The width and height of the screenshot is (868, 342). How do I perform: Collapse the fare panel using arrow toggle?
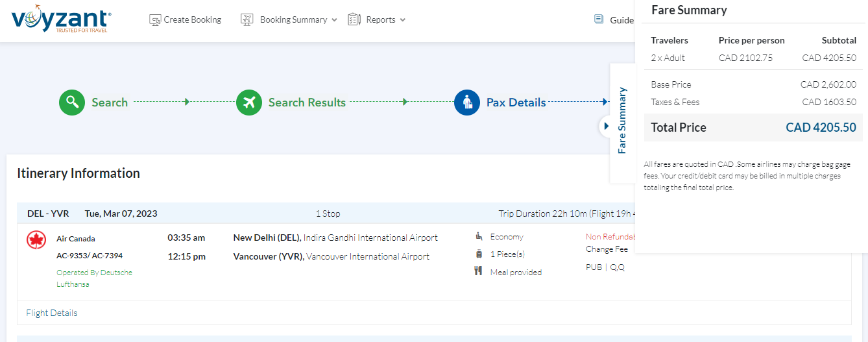(606, 126)
